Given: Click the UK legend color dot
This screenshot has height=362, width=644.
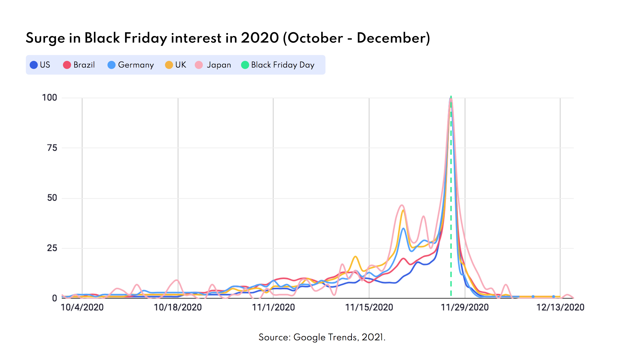Looking at the screenshot, I should coord(169,65).
